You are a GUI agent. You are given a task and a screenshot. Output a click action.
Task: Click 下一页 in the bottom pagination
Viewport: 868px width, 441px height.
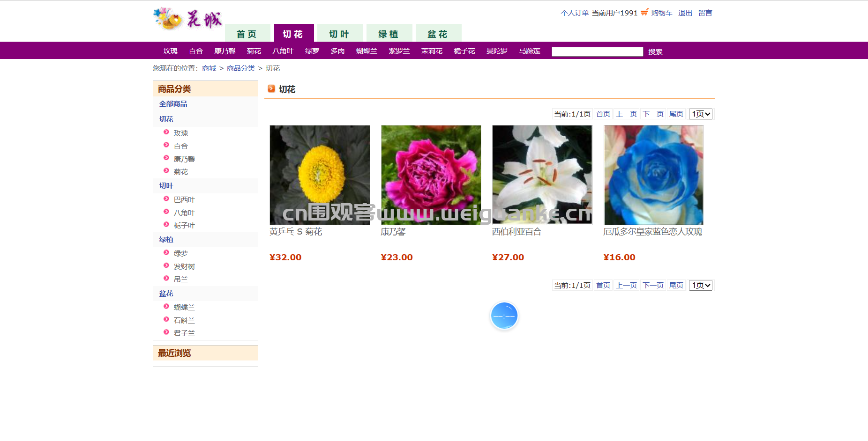653,285
